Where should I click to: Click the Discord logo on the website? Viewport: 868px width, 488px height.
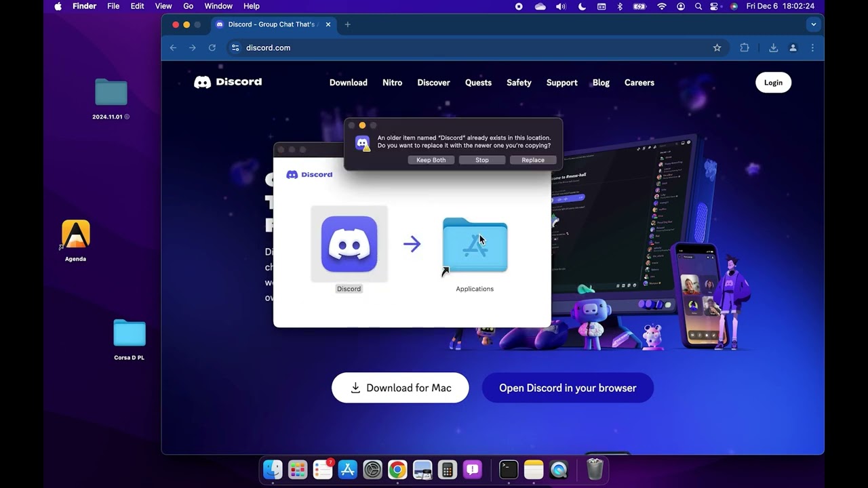228,82
